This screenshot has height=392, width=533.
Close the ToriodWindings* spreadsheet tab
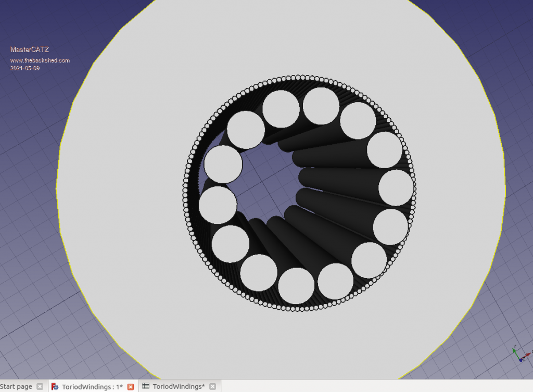[x=213, y=387]
